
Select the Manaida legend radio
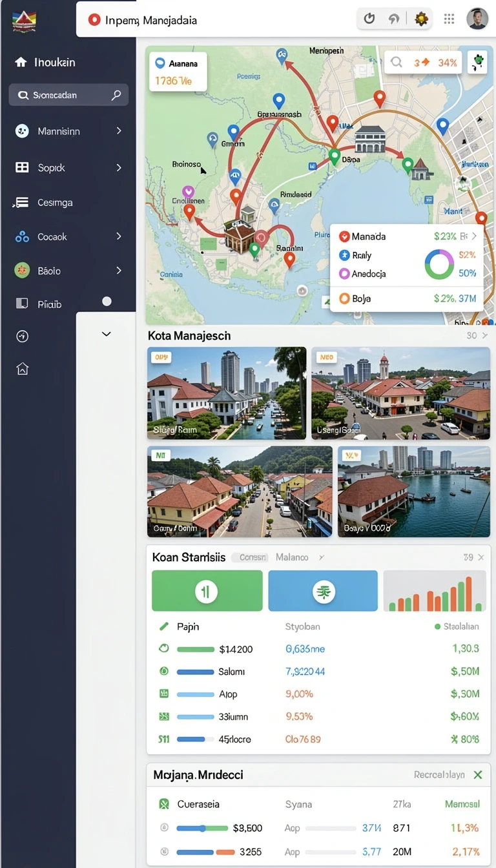(344, 237)
